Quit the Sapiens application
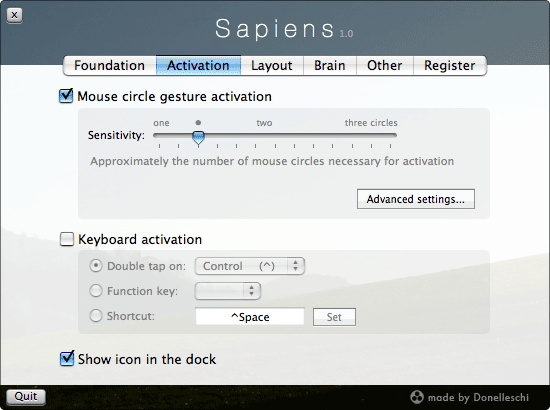 tap(26, 397)
